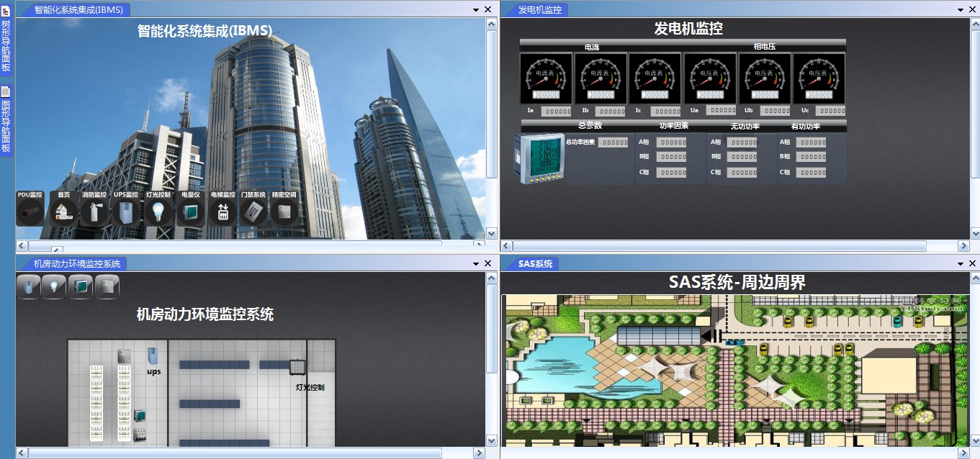Image resolution: width=980 pixels, height=459 pixels.
Task: Click the 相电压 section header
Action: [x=765, y=47]
